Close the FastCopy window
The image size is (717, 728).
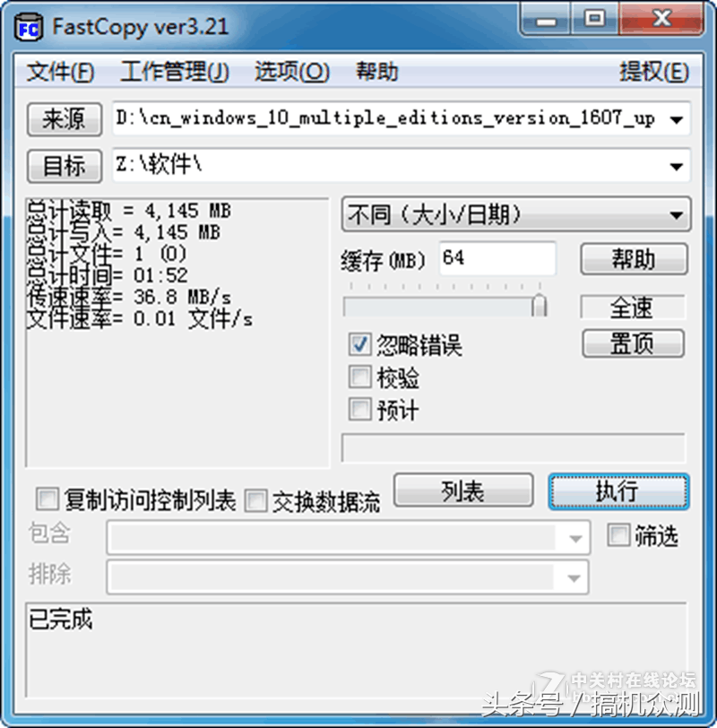coord(661,20)
